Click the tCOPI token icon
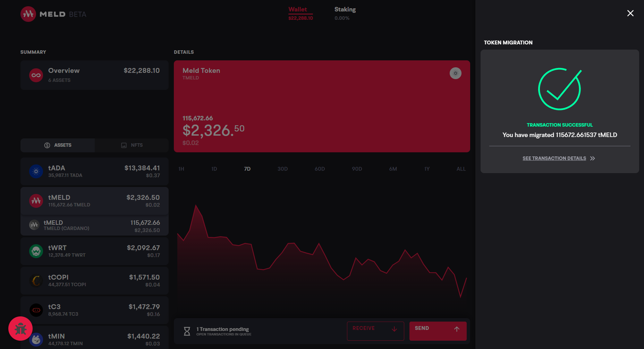 pos(36,281)
